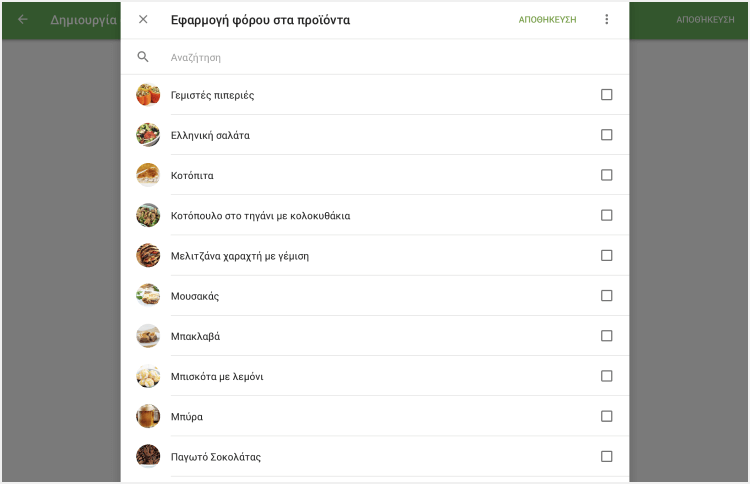Screen dimensions: 750x484
Task: Click the Μπύρα product image icon
Action: [x=148, y=416]
